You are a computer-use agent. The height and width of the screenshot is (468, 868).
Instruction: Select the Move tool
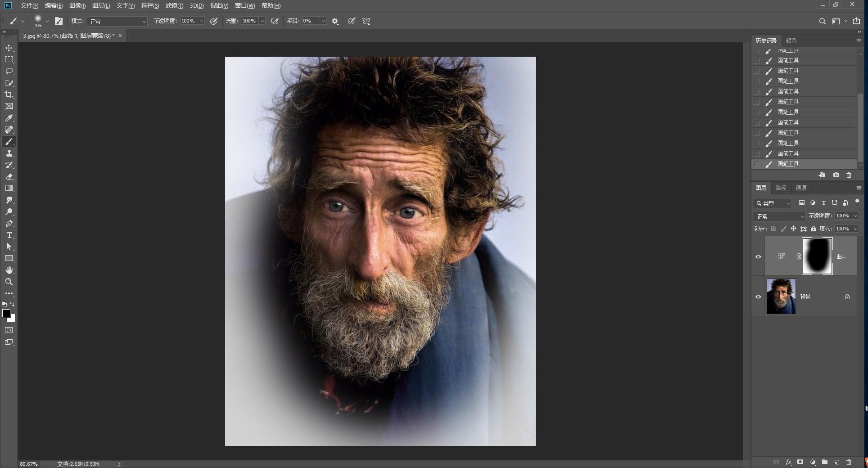pos(9,48)
